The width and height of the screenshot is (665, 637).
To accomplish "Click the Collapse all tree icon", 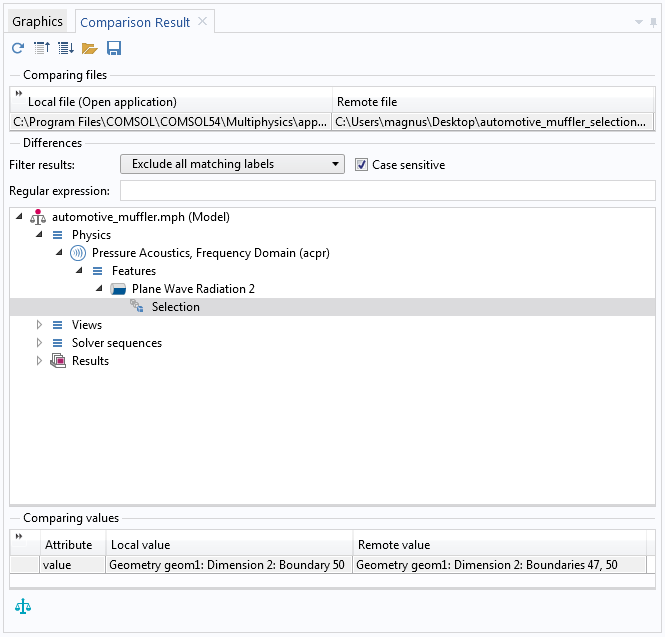I will click(x=42, y=48).
